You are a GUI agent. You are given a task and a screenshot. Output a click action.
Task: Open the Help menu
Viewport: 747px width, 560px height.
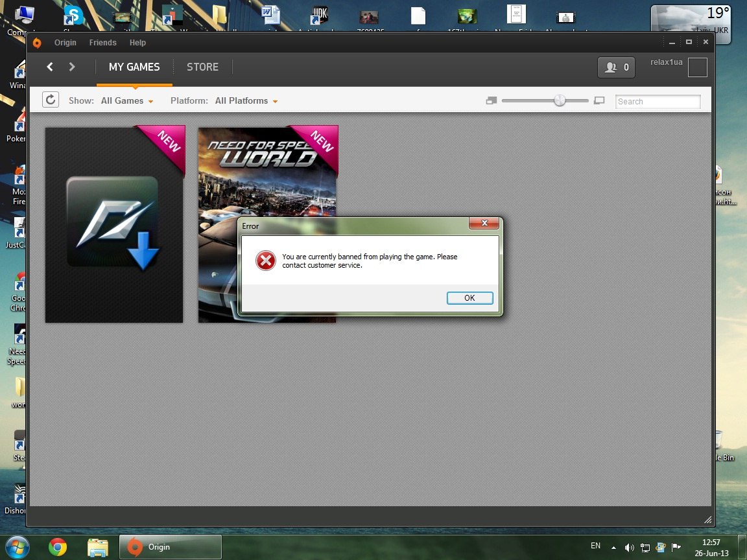pyautogui.click(x=137, y=43)
